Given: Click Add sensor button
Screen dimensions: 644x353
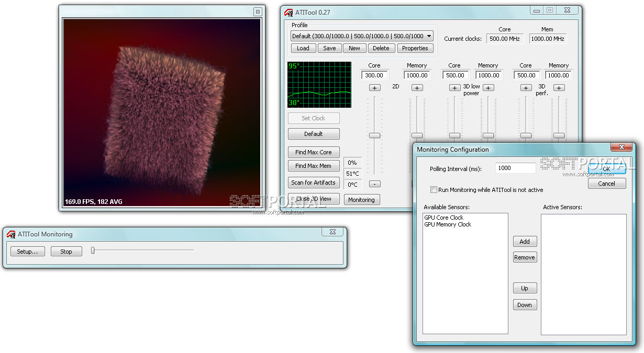Looking at the screenshot, I should [525, 242].
